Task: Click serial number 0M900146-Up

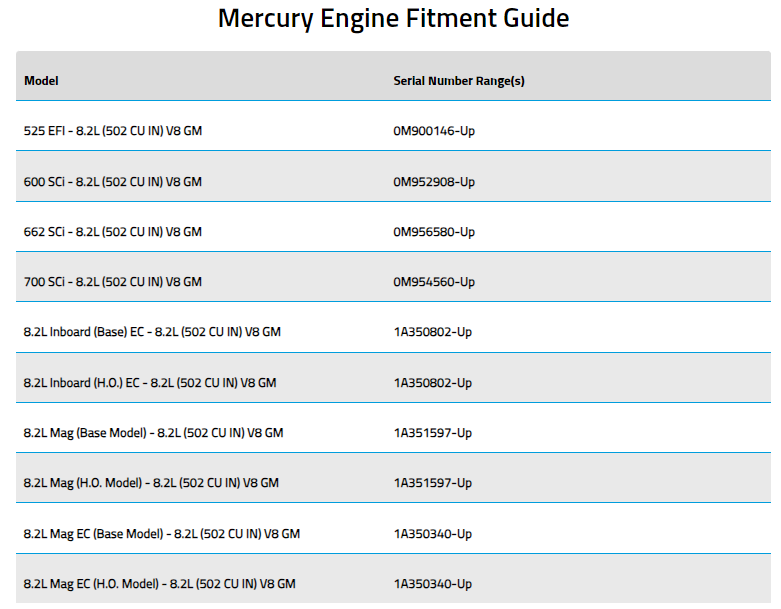Action: 434,131
